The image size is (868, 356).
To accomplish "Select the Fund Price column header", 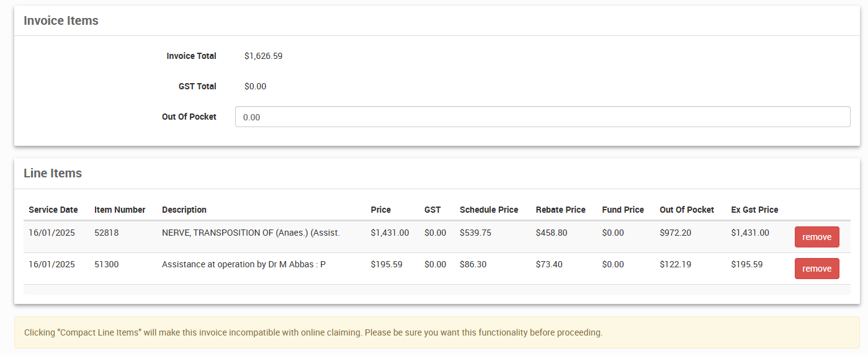I will coord(623,210).
